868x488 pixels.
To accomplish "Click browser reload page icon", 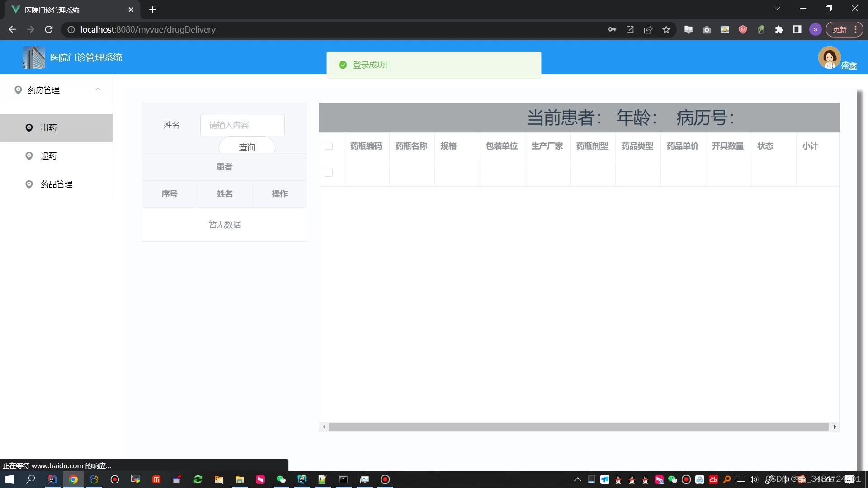I will [49, 29].
